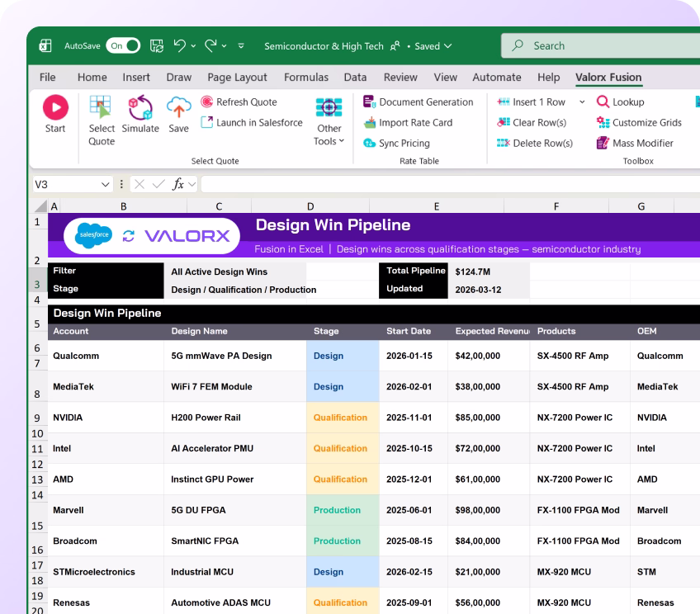Switch to the Home tab
700x614 pixels.
(x=92, y=78)
